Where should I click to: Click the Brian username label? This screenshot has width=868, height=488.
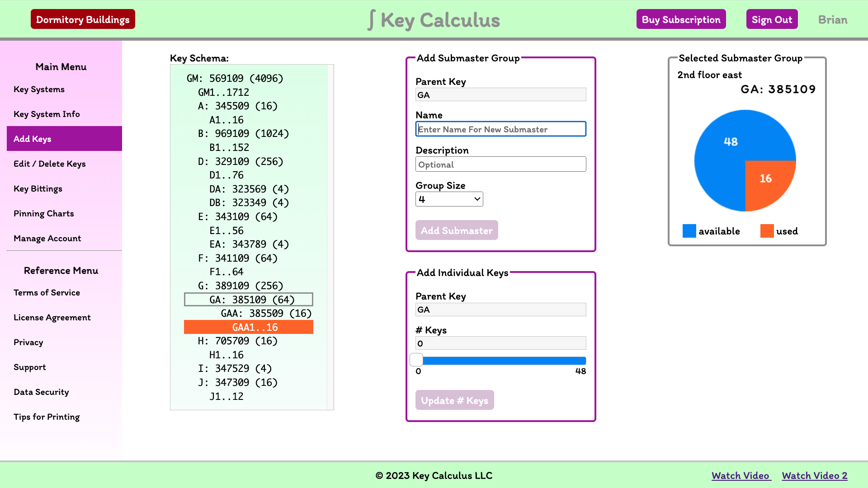coord(833,20)
